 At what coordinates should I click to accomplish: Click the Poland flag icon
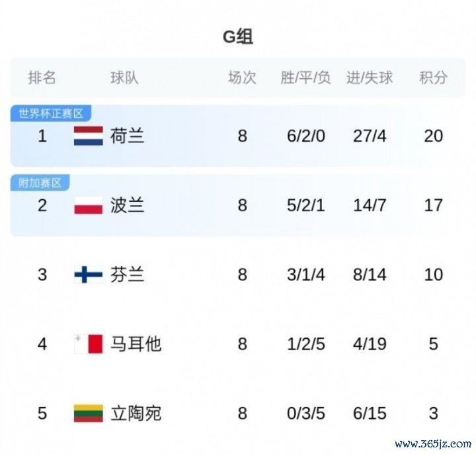(x=88, y=205)
